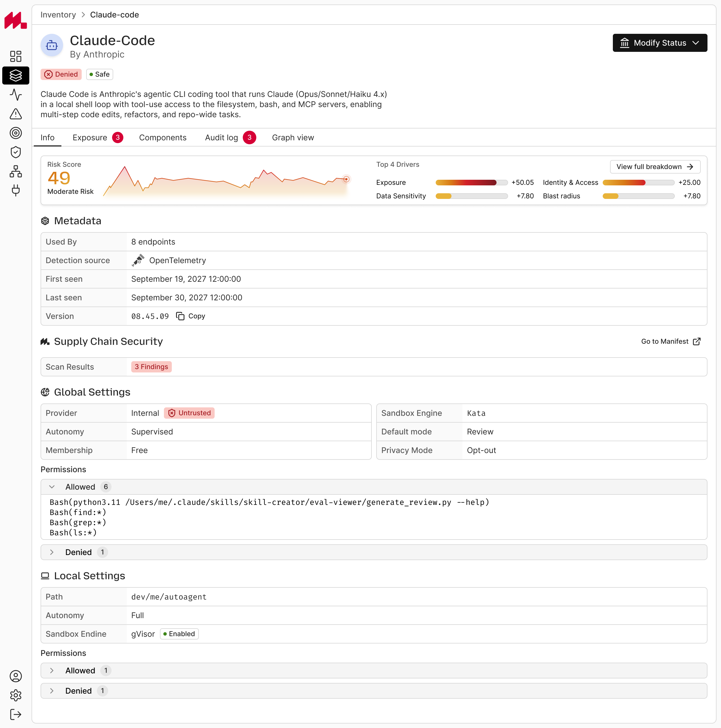This screenshot has width=721, height=728.
Task: Go to Inventory breadcrumb
Action: point(58,15)
